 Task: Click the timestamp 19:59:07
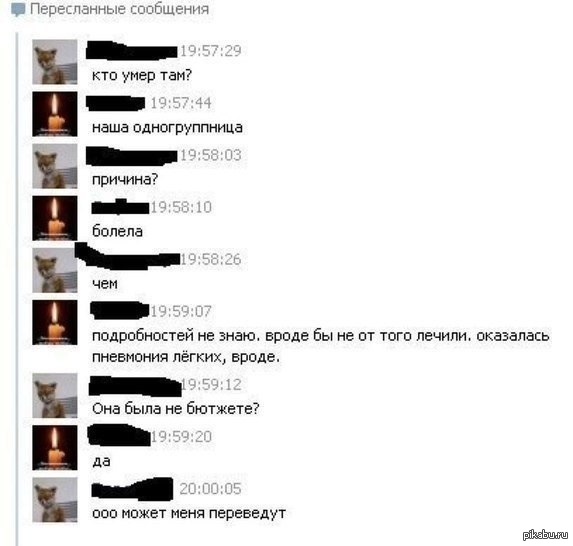pyautogui.click(x=181, y=311)
